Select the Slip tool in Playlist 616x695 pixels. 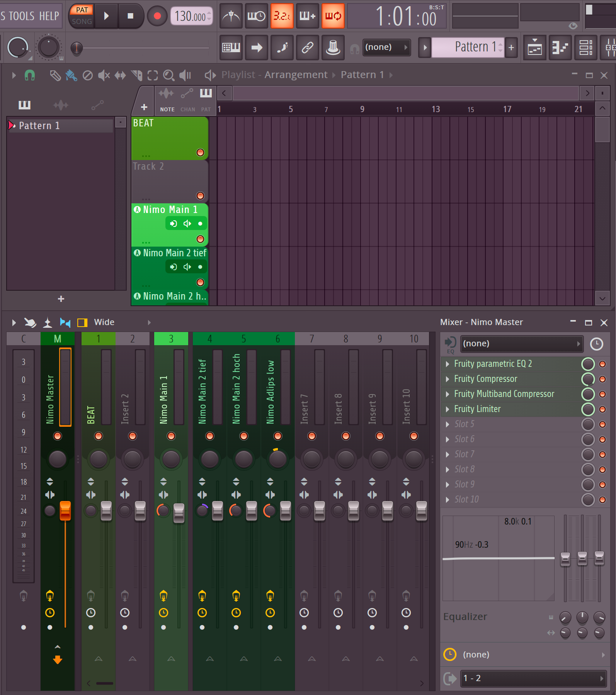[120, 75]
